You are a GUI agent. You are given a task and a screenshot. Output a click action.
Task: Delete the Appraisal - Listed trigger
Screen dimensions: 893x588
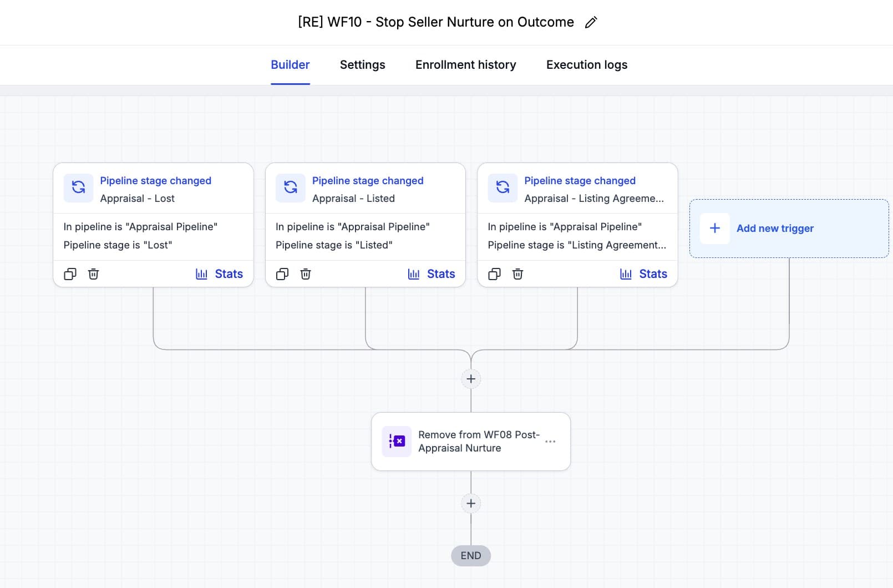(306, 274)
